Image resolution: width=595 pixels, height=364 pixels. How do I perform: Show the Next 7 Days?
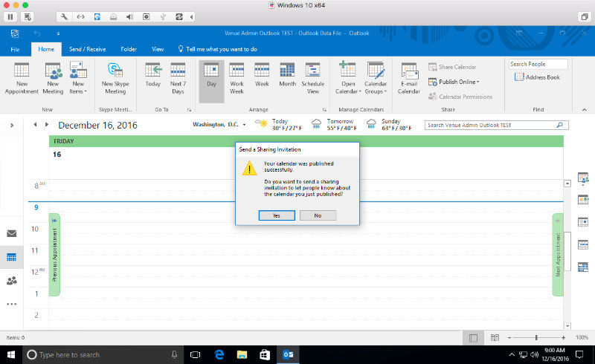coord(178,79)
